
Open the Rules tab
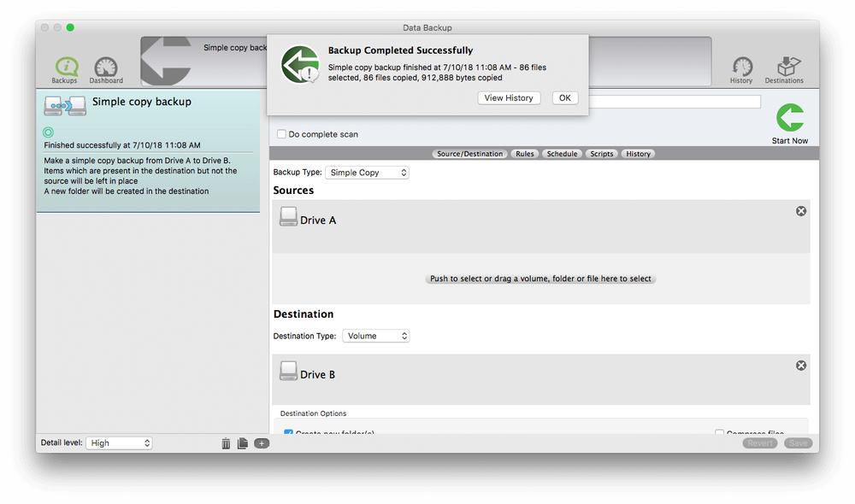[524, 154]
